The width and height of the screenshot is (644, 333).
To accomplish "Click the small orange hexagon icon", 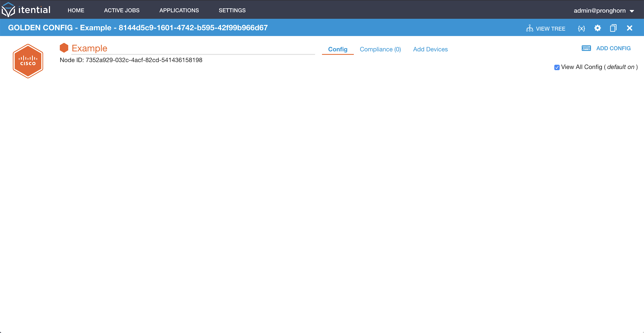I will 64,48.
